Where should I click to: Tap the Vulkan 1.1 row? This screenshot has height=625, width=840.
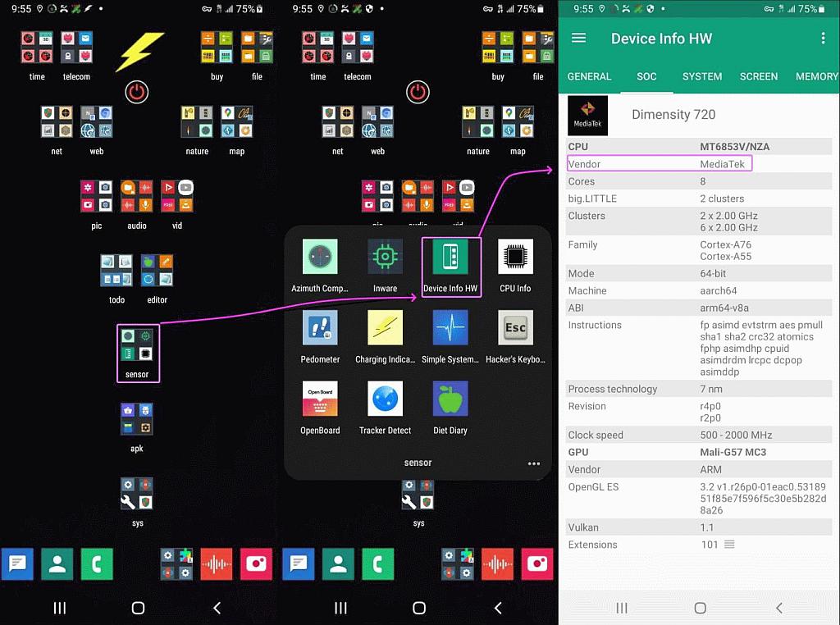coord(699,527)
